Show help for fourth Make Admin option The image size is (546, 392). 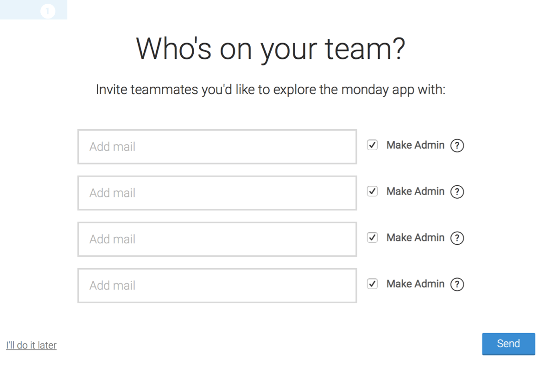(457, 285)
